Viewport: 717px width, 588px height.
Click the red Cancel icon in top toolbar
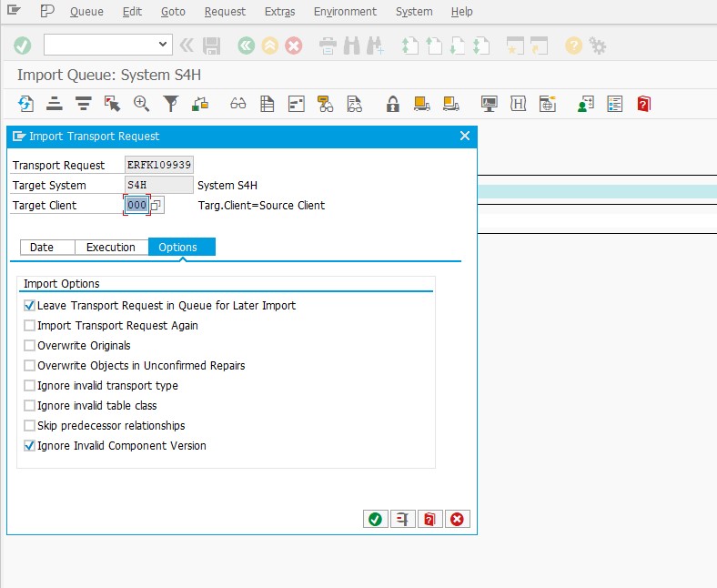tap(294, 46)
